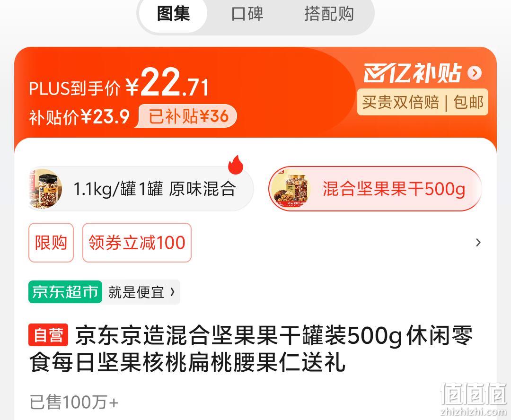
Task: Open the 搭配购 tab
Action: (329, 14)
